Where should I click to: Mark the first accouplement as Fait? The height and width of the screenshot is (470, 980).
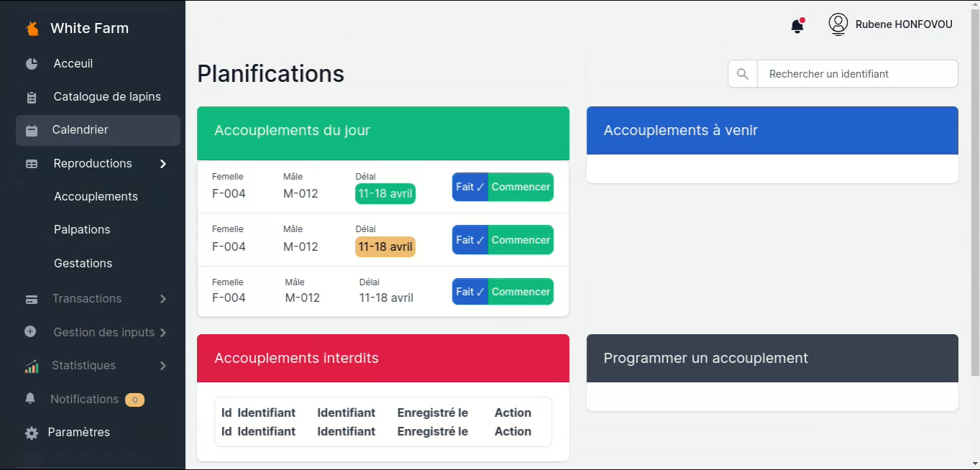point(470,187)
